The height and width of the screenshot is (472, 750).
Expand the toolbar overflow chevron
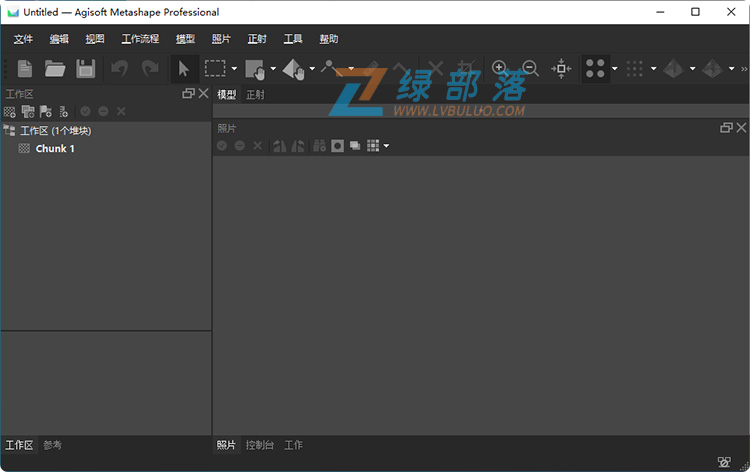tap(744, 69)
